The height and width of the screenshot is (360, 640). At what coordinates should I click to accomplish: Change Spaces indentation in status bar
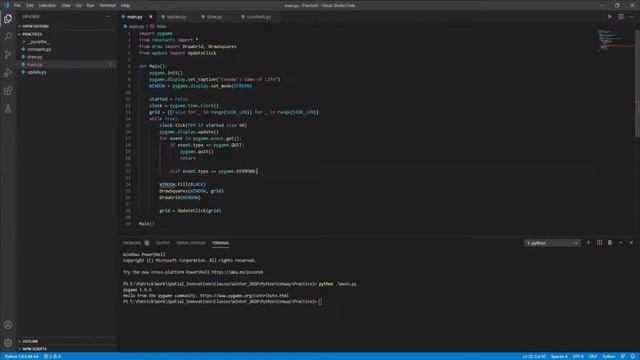tap(559, 356)
